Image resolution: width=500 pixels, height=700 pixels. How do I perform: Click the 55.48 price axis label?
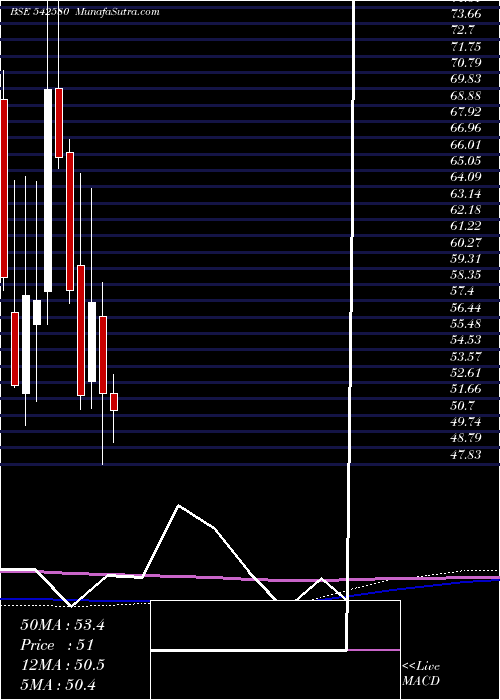tap(466, 325)
